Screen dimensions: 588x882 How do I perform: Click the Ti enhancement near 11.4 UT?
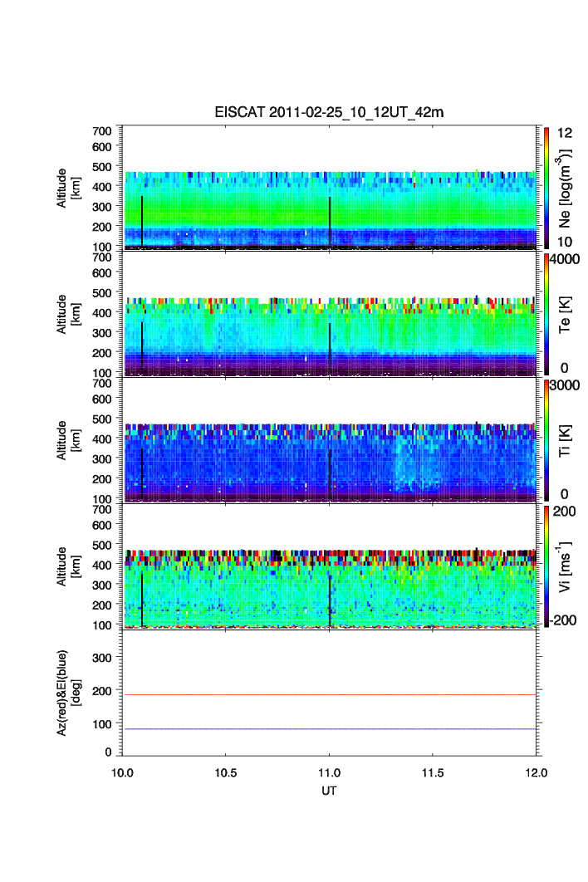pyautogui.click(x=416, y=464)
